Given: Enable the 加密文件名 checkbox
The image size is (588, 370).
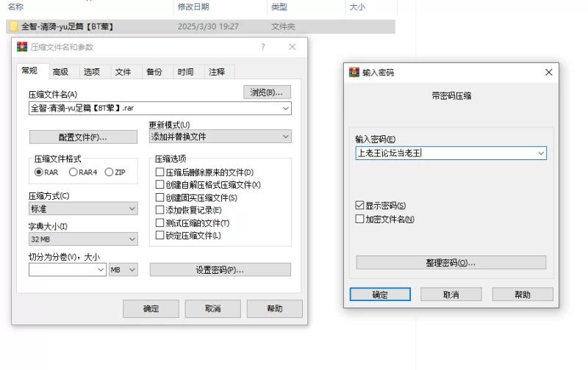Looking at the screenshot, I should 359,219.
